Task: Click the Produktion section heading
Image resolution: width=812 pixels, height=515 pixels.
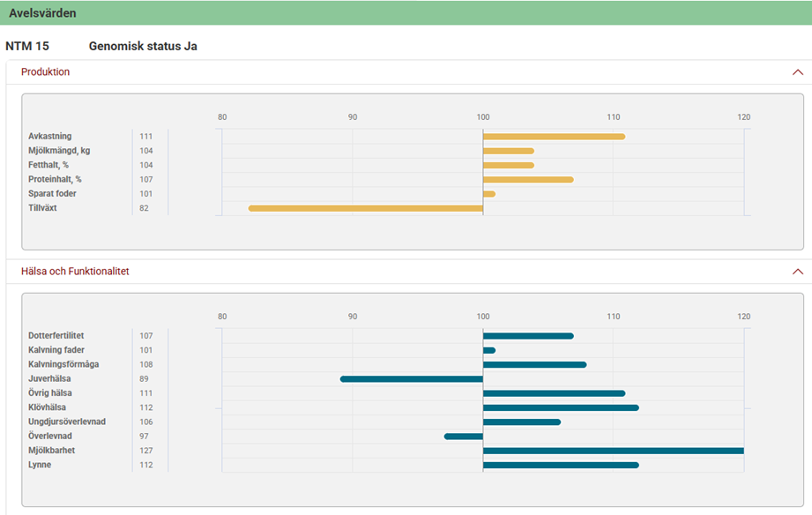Action: [46, 72]
